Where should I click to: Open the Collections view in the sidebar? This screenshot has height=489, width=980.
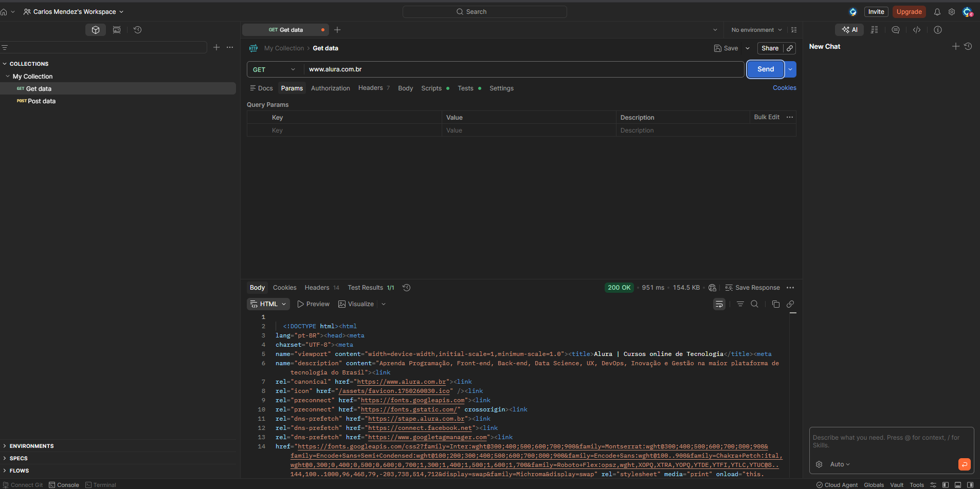pyautogui.click(x=96, y=30)
